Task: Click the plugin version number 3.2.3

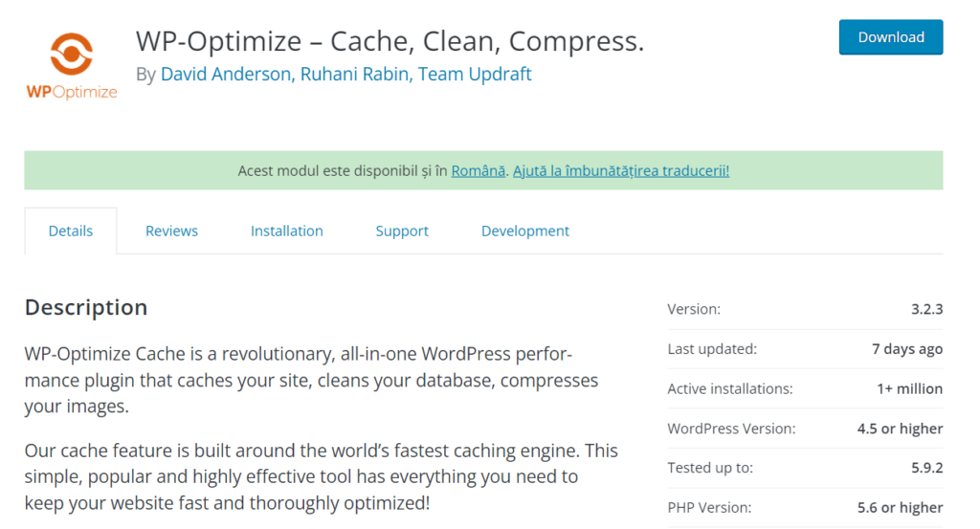Action: click(x=926, y=309)
